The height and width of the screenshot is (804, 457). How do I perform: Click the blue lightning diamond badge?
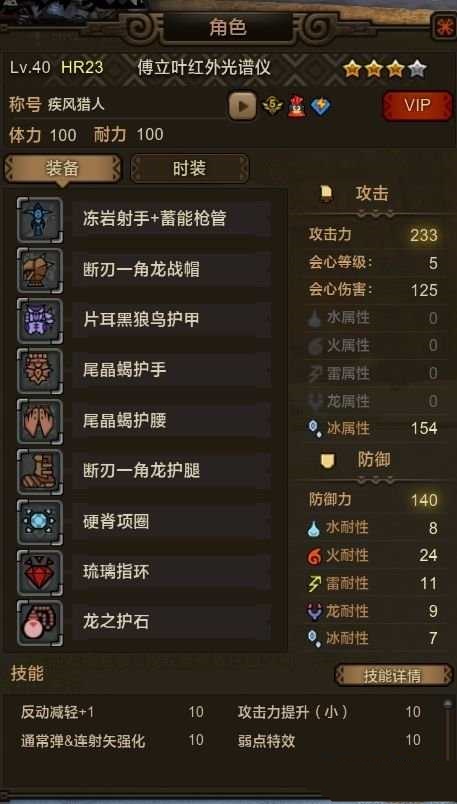321,106
